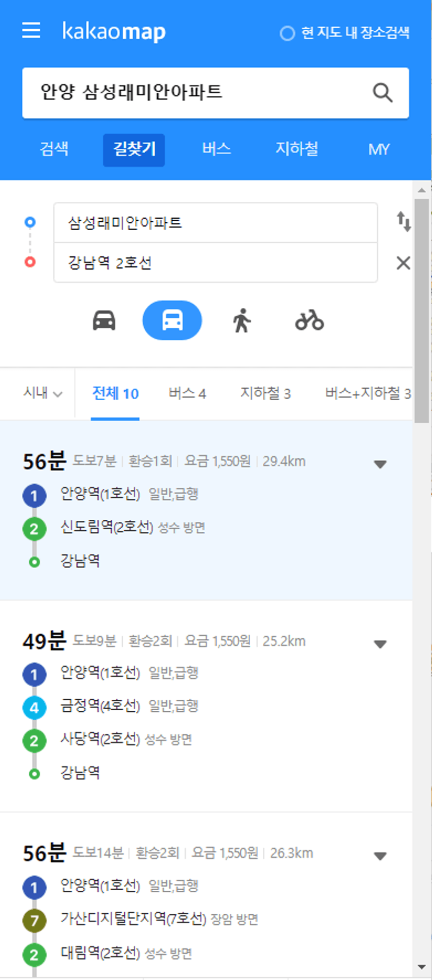Edit the destination field 강남역 2호선
The width and height of the screenshot is (432, 980).
(216, 262)
